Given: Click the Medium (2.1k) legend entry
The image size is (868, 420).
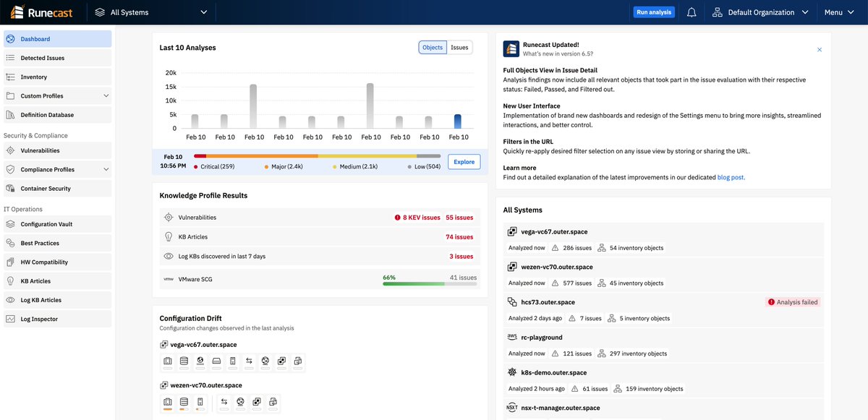Looking at the screenshot, I should (355, 167).
